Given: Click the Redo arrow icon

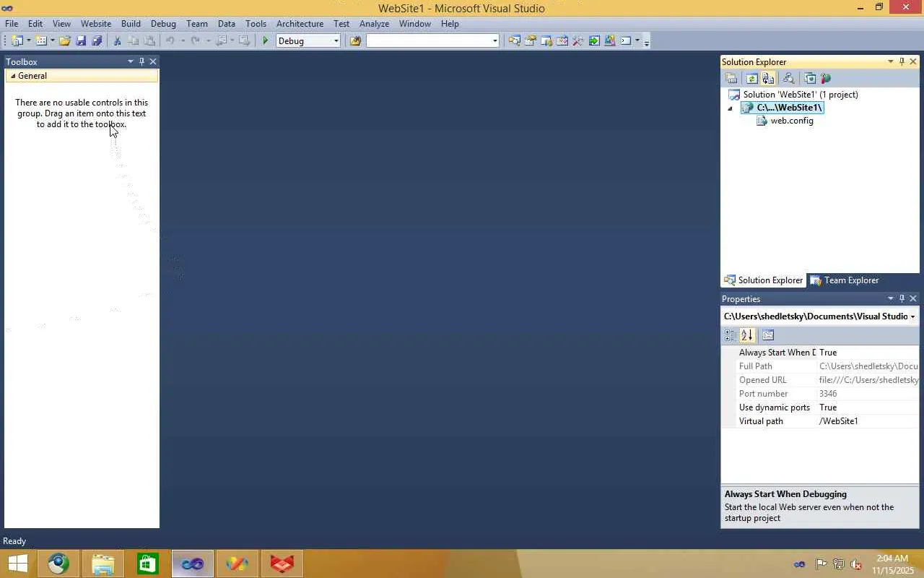Looking at the screenshot, I should [x=195, y=41].
